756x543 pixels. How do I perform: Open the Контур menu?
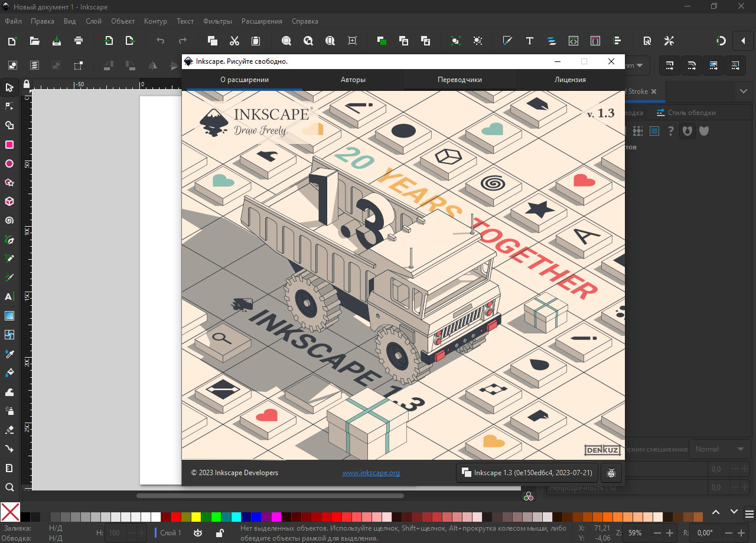click(x=155, y=21)
